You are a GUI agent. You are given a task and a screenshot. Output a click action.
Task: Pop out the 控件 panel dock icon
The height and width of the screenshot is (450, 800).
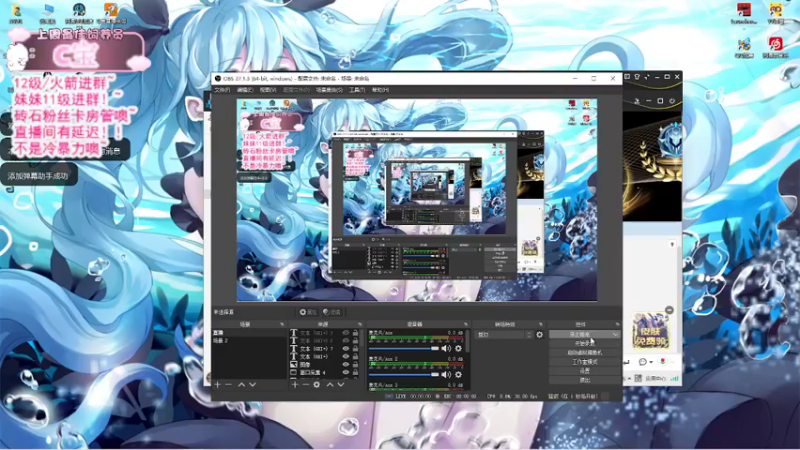coord(617,324)
